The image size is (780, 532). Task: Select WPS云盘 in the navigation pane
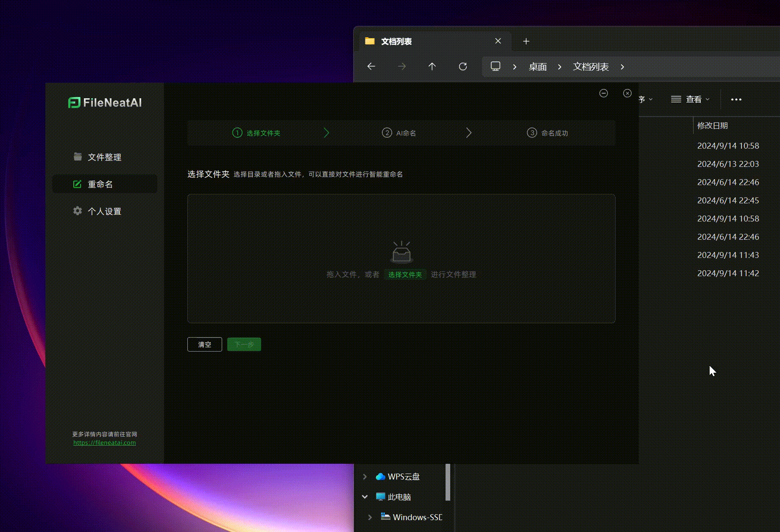point(404,477)
